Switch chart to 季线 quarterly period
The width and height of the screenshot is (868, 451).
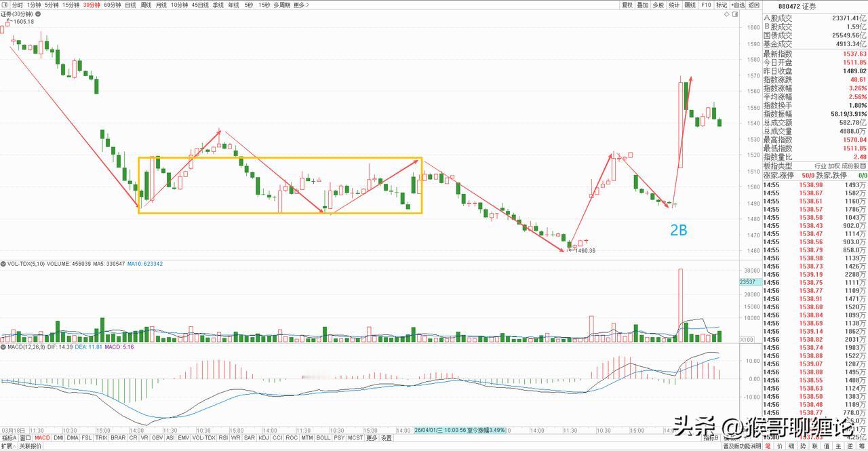218,5
